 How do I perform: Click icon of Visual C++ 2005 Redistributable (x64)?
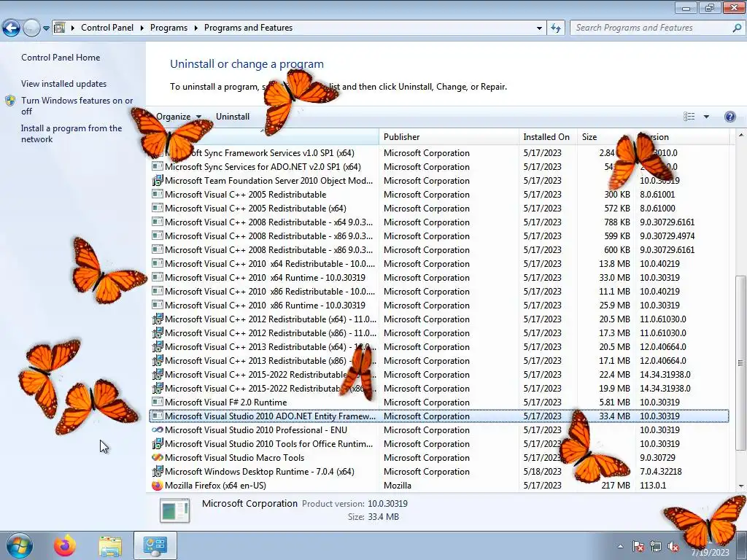coord(158,208)
